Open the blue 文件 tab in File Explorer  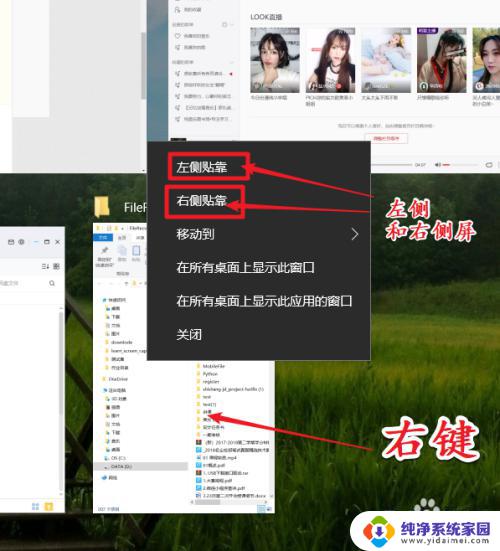(x=103, y=238)
